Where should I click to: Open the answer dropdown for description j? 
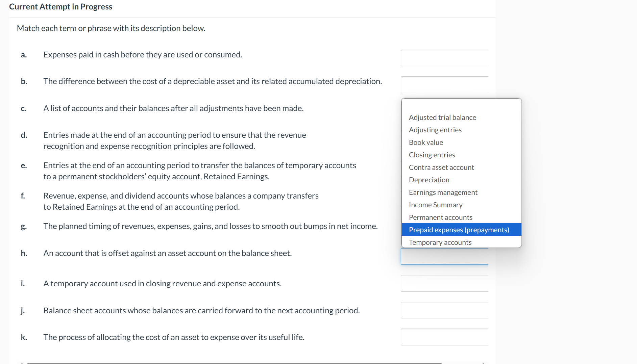444,310
